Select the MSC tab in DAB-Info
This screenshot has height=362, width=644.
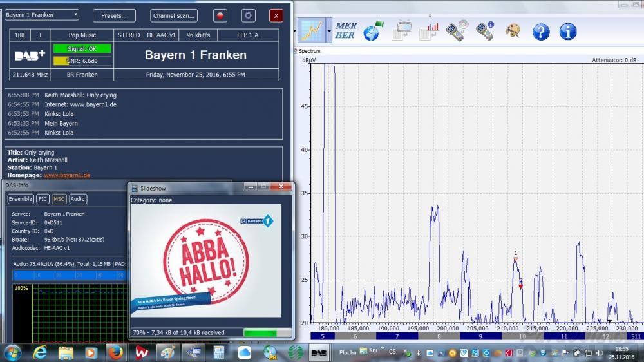coord(59,199)
